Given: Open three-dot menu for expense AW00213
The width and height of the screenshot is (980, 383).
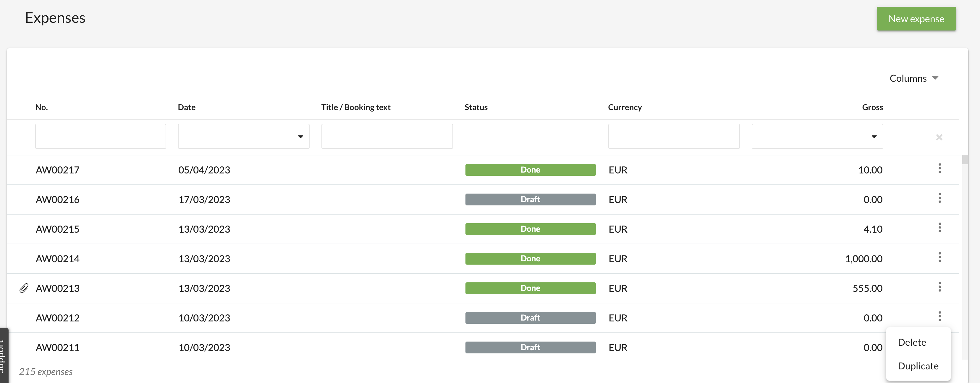Looking at the screenshot, I should [x=939, y=287].
